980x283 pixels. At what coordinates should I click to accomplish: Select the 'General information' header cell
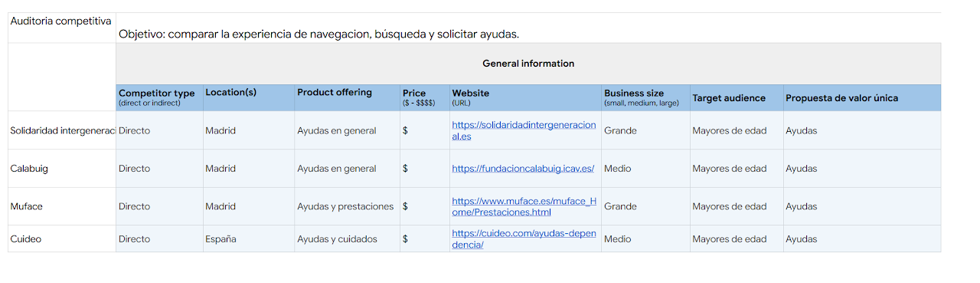pos(528,64)
